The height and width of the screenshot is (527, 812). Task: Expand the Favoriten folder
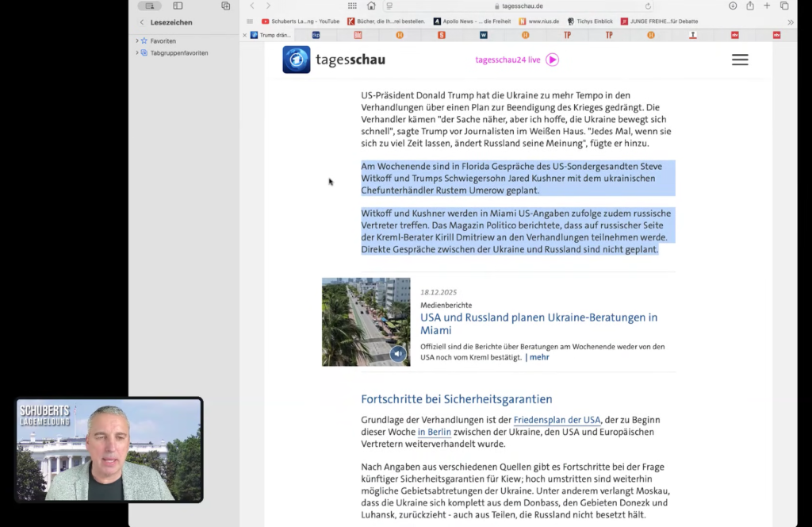click(x=136, y=40)
